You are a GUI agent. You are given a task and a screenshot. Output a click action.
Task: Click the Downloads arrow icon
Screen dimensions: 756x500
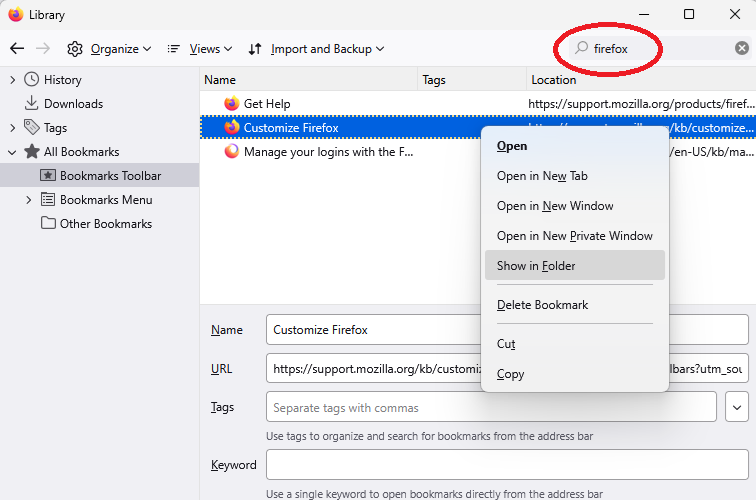coord(31,103)
